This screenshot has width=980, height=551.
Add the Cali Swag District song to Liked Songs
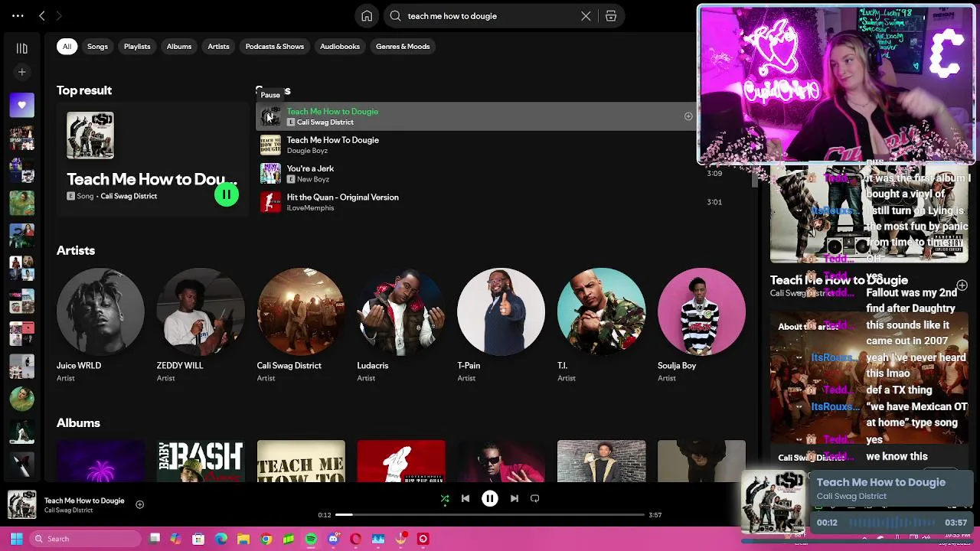point(688,116)
